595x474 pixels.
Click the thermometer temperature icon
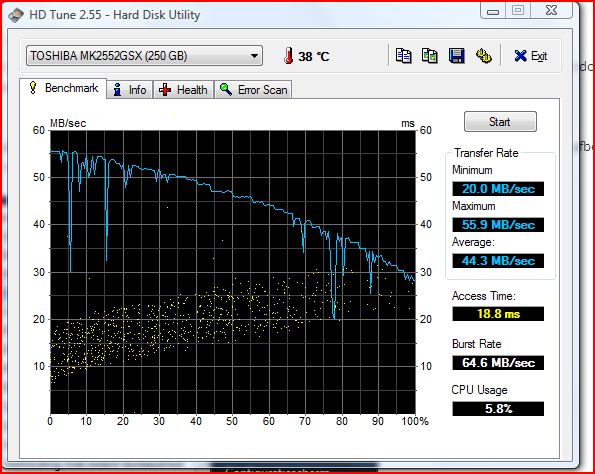pos(288,56)
